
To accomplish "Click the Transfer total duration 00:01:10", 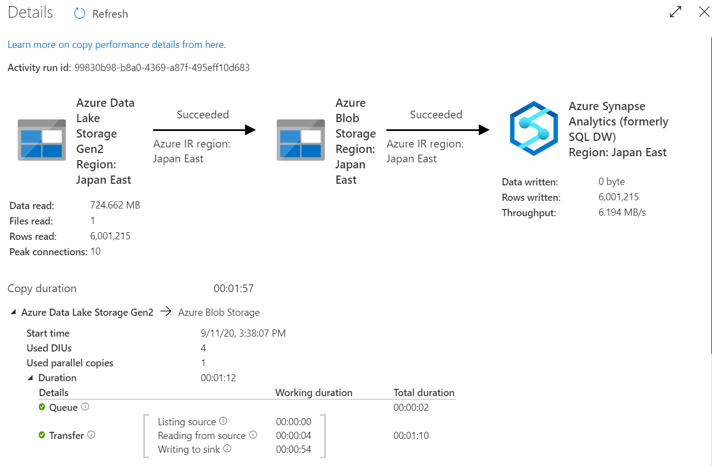I will (411, 436).
